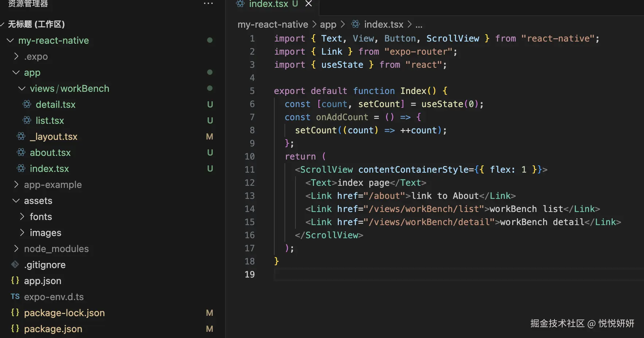Click the useState(0) call on line 6
This screenshot has height=338, width=644.
449,104
